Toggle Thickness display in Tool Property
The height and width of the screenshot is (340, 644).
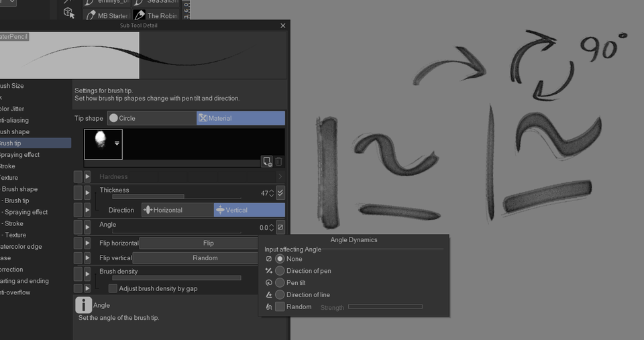click(x=78, y=192)
